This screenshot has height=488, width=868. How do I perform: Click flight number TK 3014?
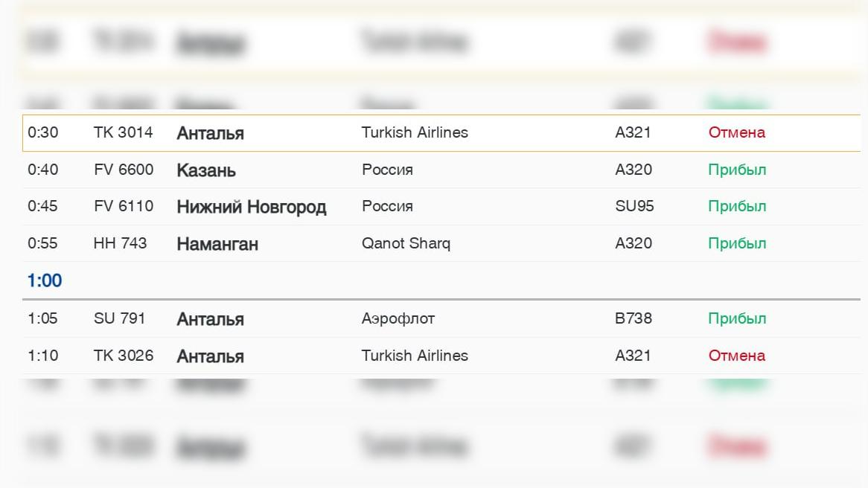123,132
